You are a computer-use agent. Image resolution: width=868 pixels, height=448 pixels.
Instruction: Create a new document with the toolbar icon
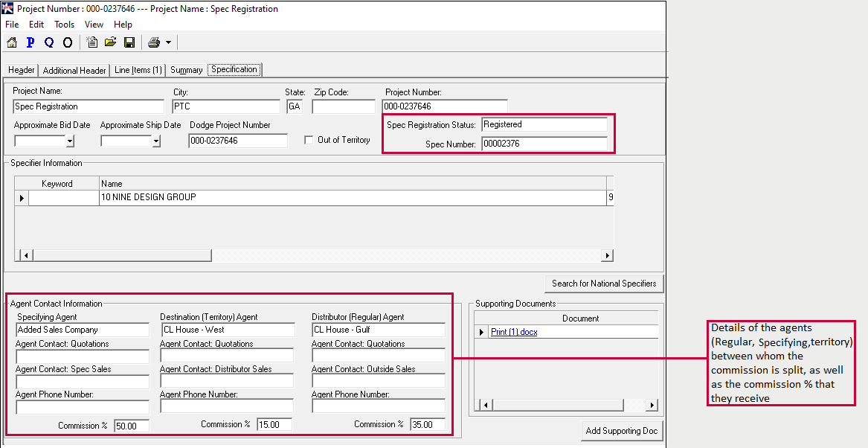click(x=92, y=42)
